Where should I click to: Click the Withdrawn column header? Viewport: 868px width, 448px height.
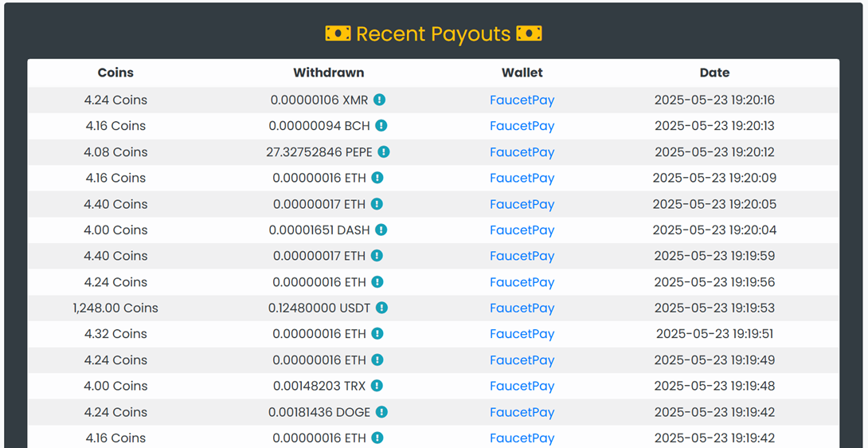pos(328,73)
